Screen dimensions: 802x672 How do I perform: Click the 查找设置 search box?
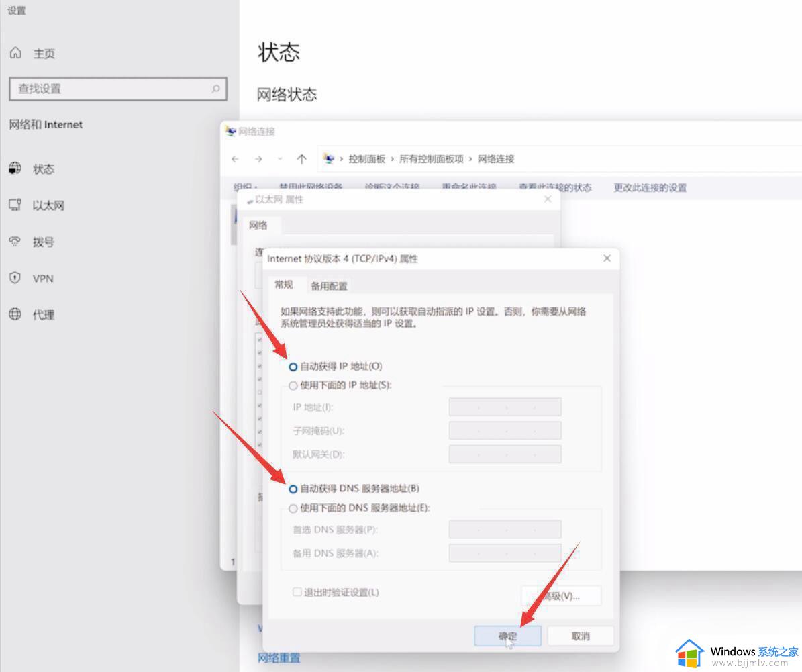pyautogui.click(x=118, y=89)
